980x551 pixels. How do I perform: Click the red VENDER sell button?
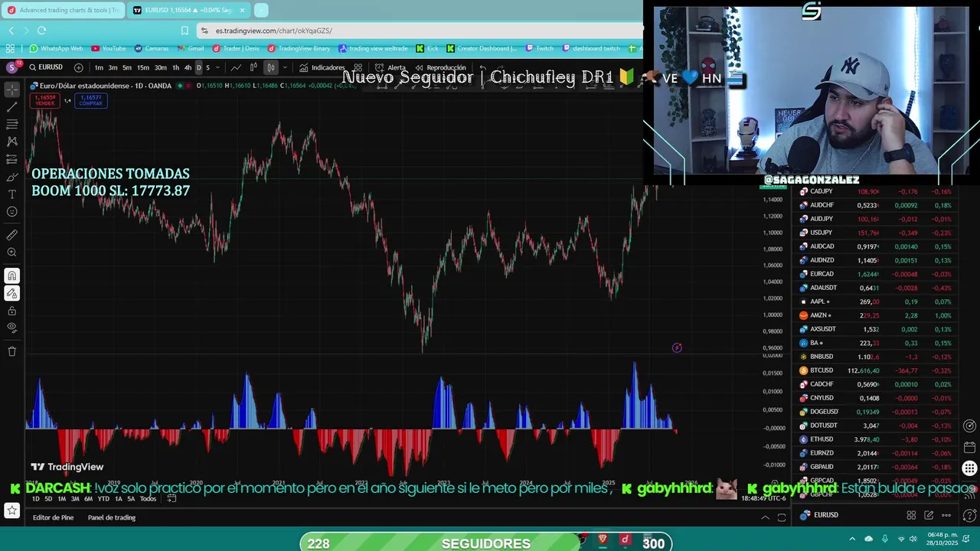(x=45, y=100)
